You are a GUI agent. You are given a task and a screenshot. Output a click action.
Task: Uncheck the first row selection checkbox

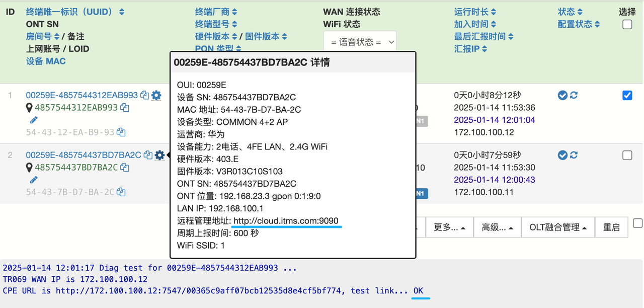coord(627,95)
